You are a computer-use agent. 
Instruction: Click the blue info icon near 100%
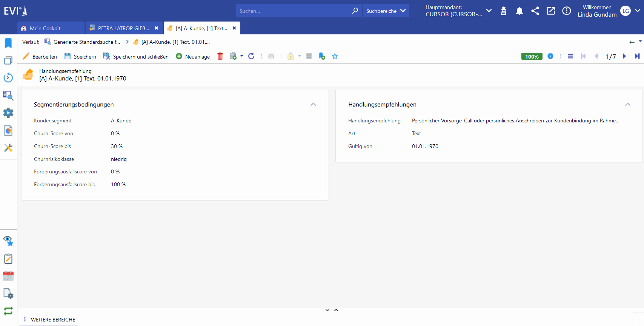point(550,56)
